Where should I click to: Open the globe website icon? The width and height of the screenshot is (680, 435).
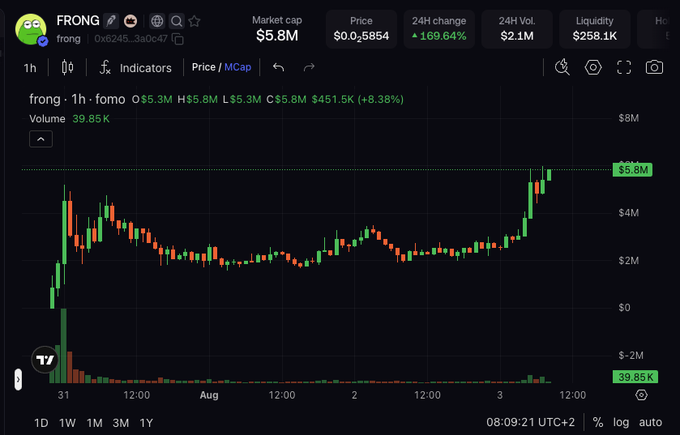[157, 21]
